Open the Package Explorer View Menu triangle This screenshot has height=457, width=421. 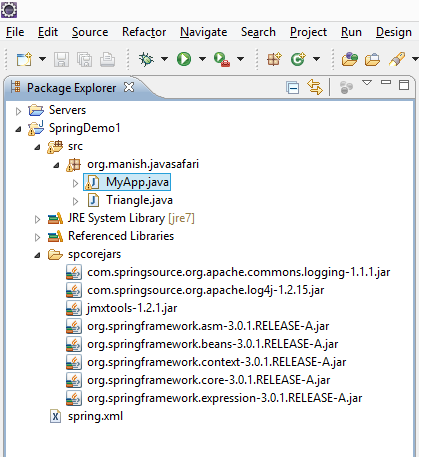[x=367, y=82]
